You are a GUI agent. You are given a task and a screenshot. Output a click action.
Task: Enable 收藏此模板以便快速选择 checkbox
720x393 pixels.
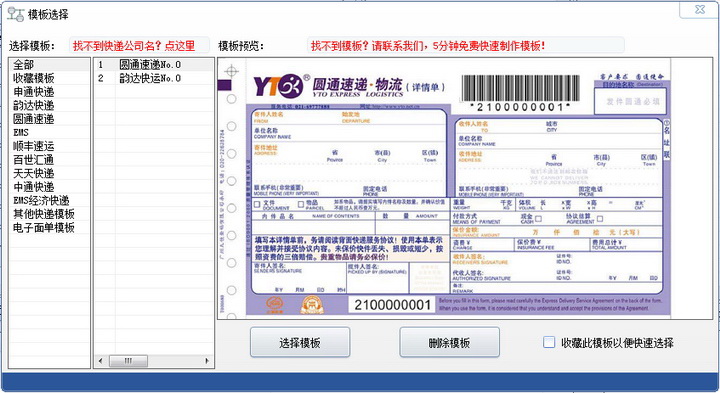coord(549,342)
